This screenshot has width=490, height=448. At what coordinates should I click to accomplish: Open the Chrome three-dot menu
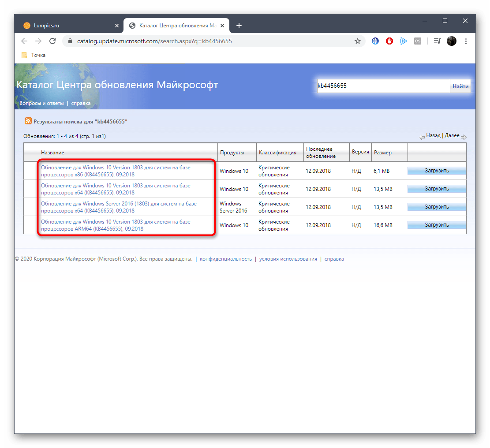point(466,41)
